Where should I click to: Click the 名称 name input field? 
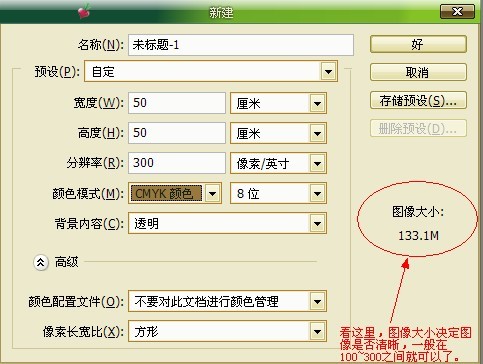241,45
